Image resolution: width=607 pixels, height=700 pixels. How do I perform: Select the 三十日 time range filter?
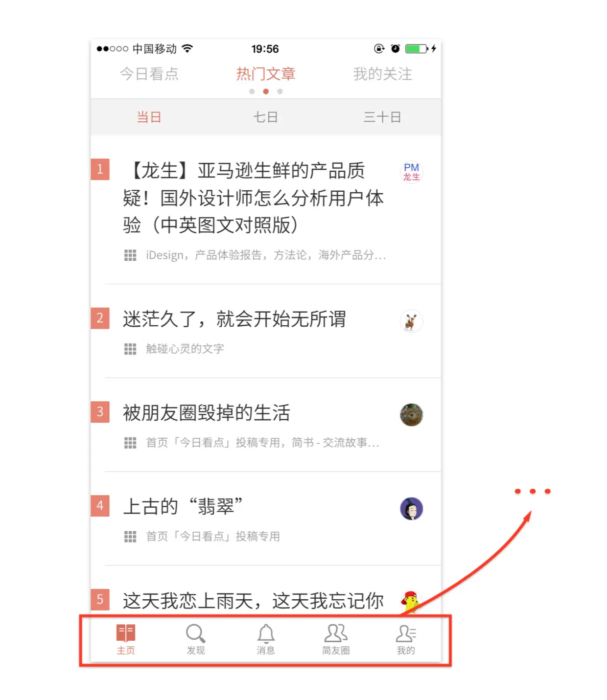point(382,117)
